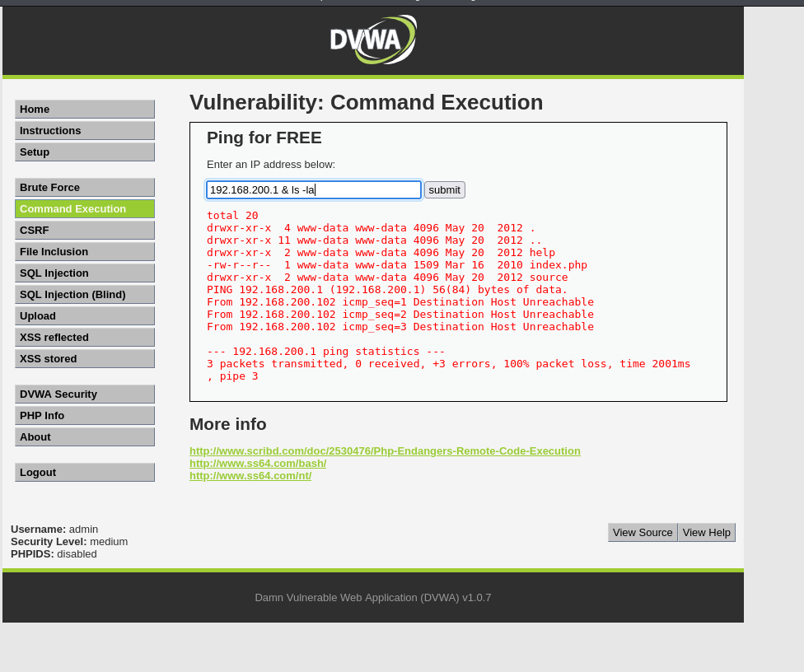Open the Instructions page
Image resolution: width=804 pixels, height=672 pixels.
[85, 131]
